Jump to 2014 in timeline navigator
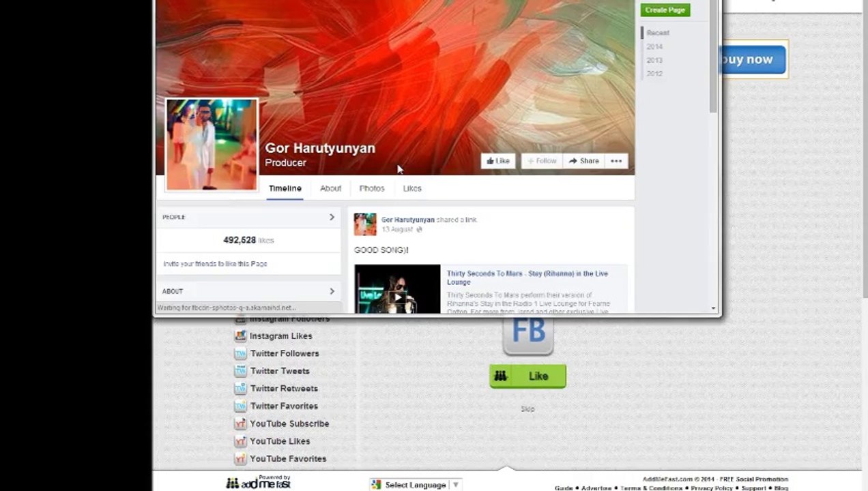Image resolution: width=868 pixels, height=491 pixels. 654,46
